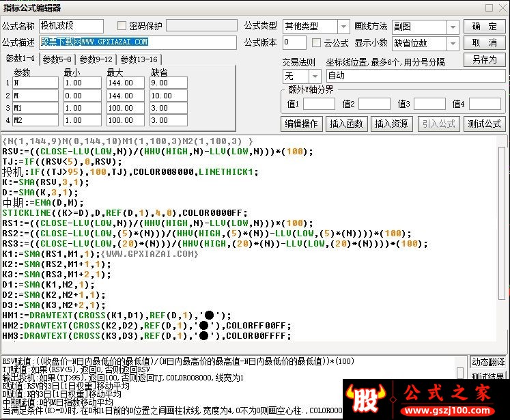Viewport: 510px width, 420px height.
Task: Open the 插入函数 button
Action: (x=346, y=124)
